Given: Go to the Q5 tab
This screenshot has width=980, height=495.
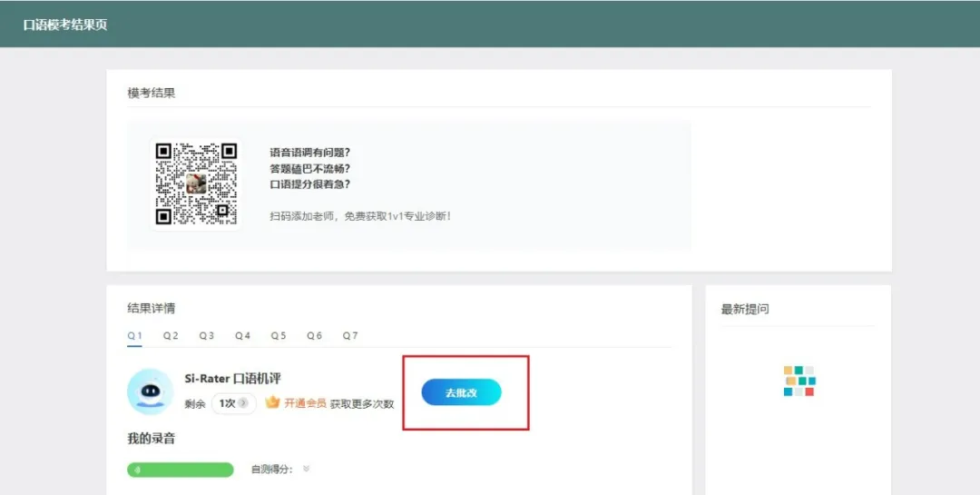Looking at the screenshot, I should tap(279, 336).
